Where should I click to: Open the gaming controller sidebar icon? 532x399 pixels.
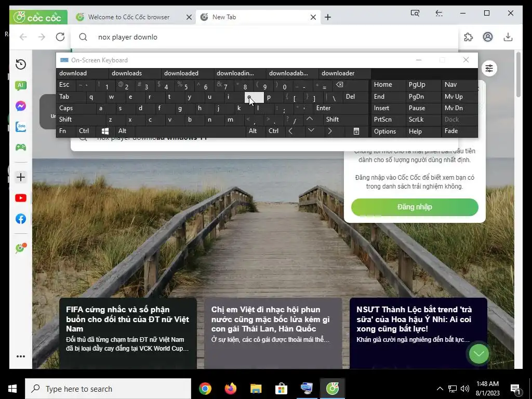21,147
